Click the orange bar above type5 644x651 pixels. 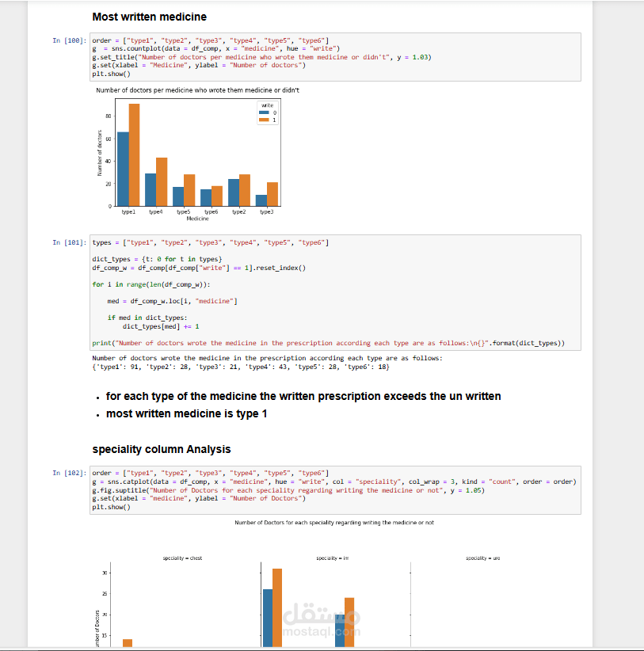[x=189, y=190]
